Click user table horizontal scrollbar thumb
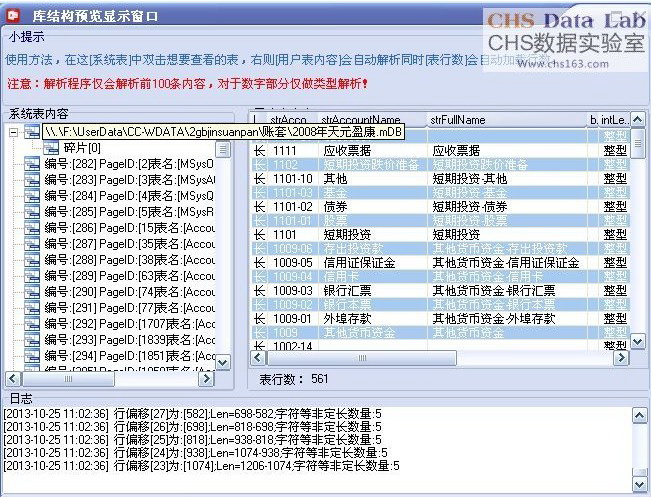The height and width of the screenshot is (497, 651). [x=362, y=358]
